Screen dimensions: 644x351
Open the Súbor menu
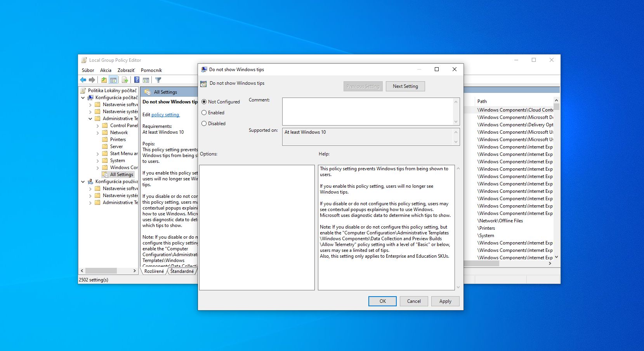point(88,70)
